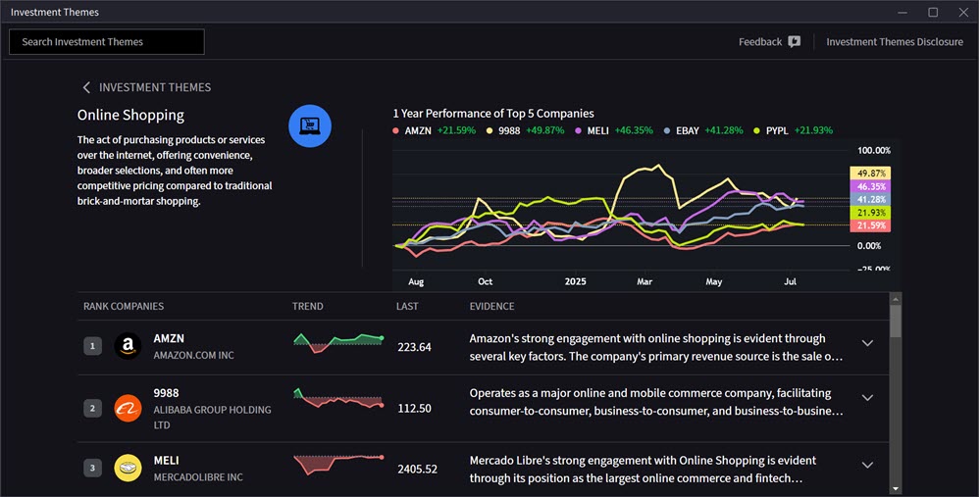Return to INVESTMENT THEMES list
Viewport: 980px width, 497px height.
[x=155, y=87]
